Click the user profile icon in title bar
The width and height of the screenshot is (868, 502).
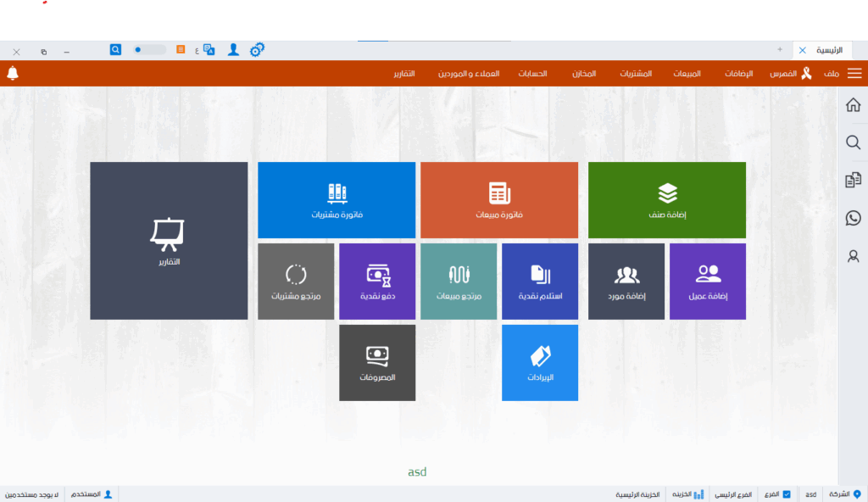tap(233, 50)
